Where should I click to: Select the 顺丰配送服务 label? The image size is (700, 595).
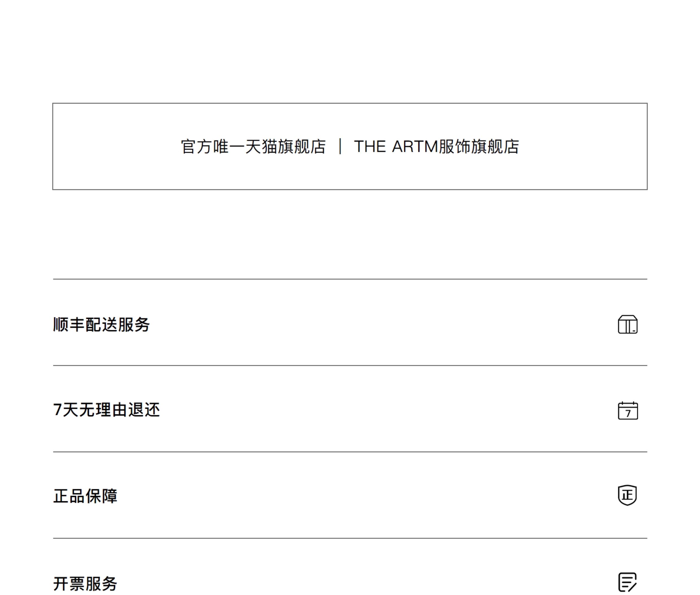click(x=101, y=325)
